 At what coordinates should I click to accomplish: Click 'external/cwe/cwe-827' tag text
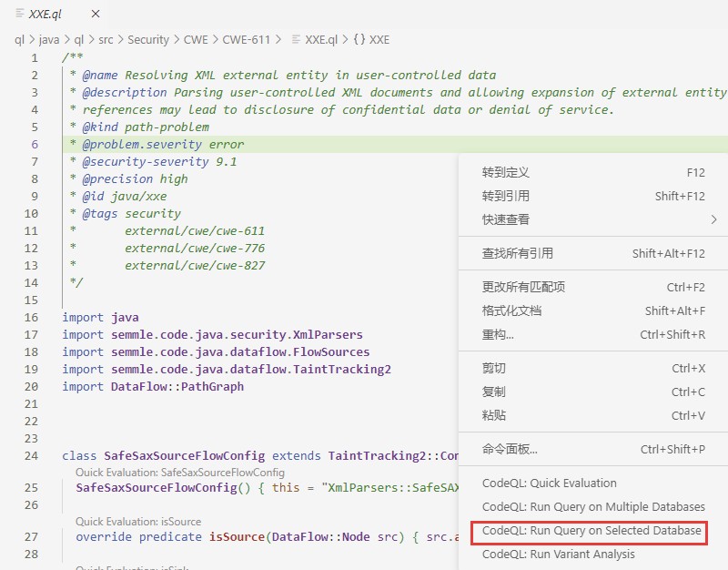click(x=195, y=266)
